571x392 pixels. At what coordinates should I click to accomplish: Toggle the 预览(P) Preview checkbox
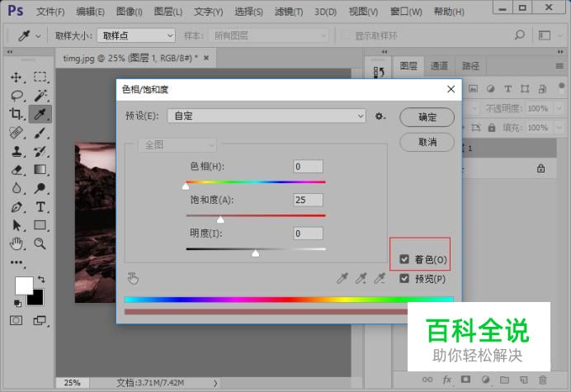pyautogui.click(x=404, y=279)
